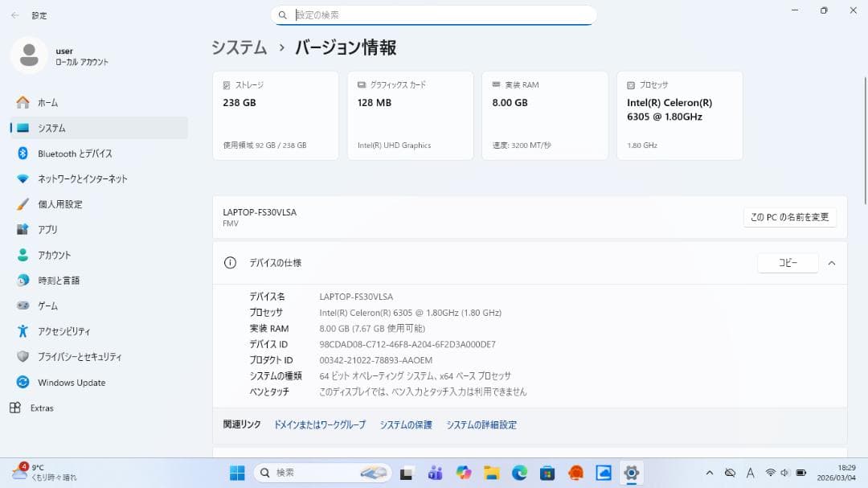The width and height of the screenshot is (868, 488).
Task: Click the プライバシーとセキュリティ shield icon
Action: 23,357
